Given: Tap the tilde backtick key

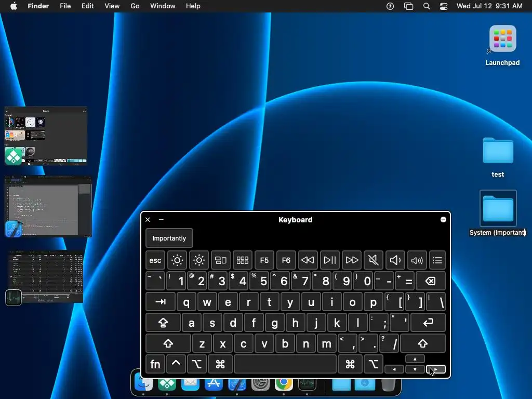Looking at the screenshot, I should (155, 281).
